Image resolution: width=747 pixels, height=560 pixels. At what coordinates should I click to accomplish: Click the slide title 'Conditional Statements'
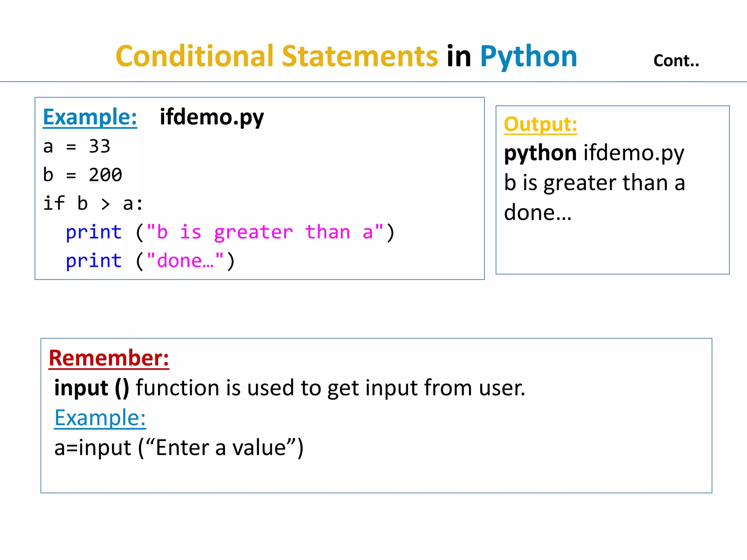coord(277,57)
